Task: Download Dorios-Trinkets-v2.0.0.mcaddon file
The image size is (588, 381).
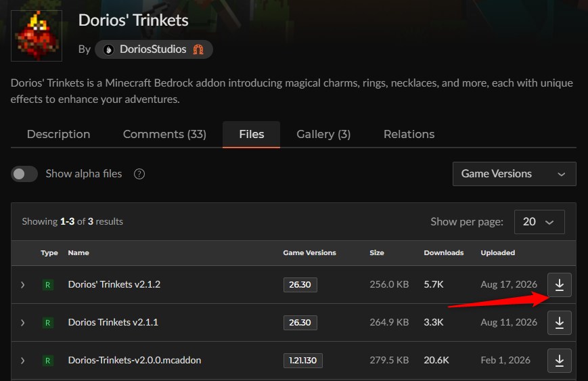Action: [x=559, y=361]
